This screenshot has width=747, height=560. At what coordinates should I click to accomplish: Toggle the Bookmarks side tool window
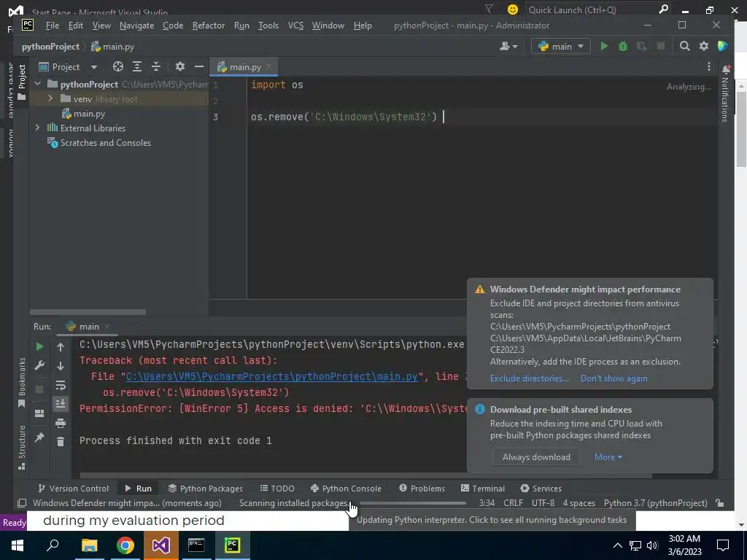click(21, 382)
